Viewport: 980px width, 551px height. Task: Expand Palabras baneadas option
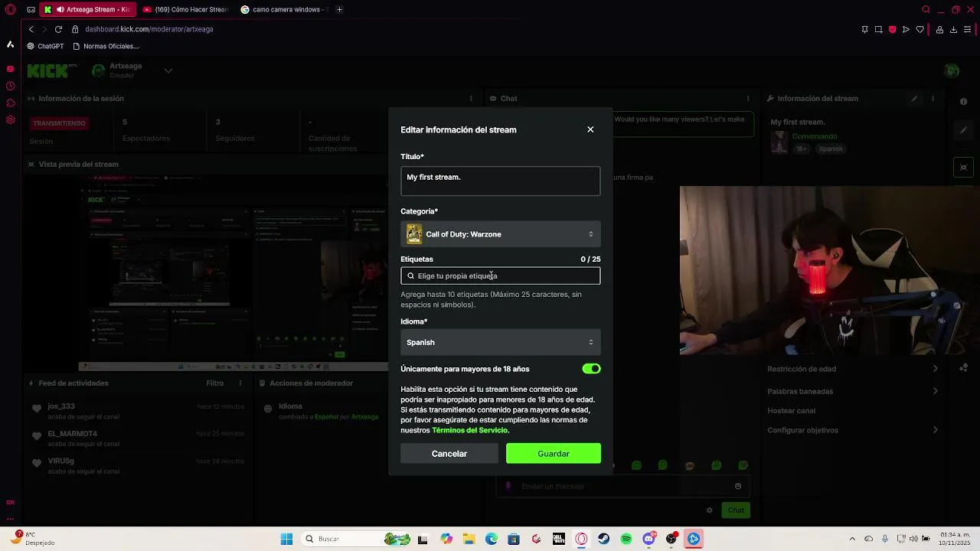click(x=852, y=391)
